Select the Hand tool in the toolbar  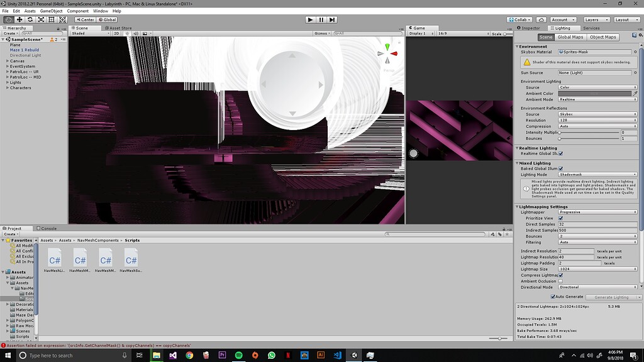click(x=8, y=19)
